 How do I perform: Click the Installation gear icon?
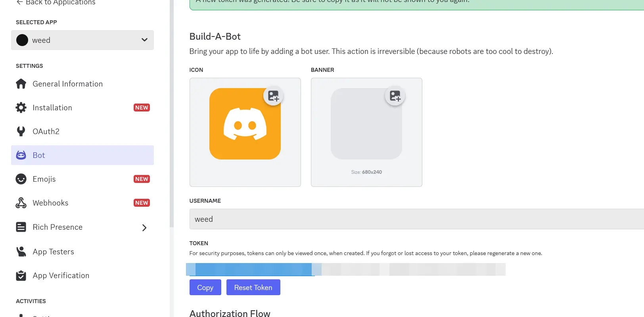click(21, 108)
